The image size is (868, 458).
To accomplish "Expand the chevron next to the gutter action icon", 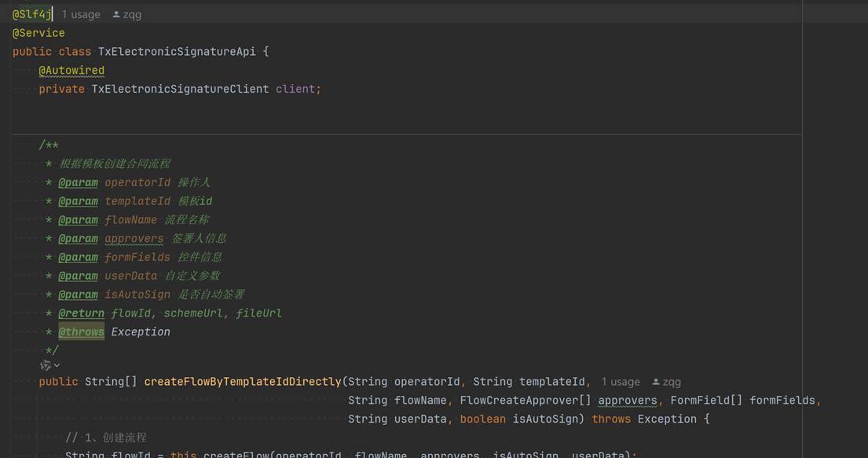I will click(57, 365).
